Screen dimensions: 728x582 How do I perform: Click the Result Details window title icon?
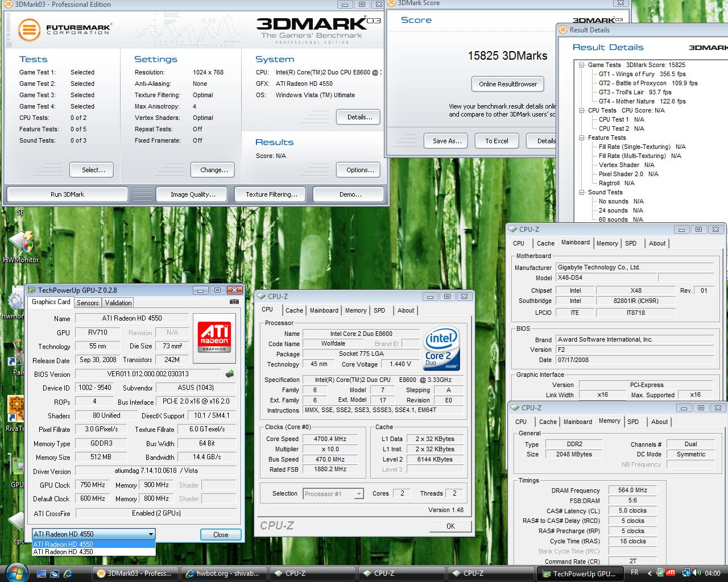(x=563, y=30)
